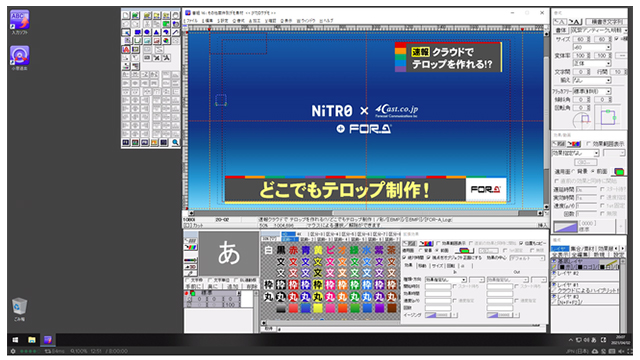The width and height of the screenshot is (640, 360).
Task: Select the arc shape tool
Action: click(166, 32)
